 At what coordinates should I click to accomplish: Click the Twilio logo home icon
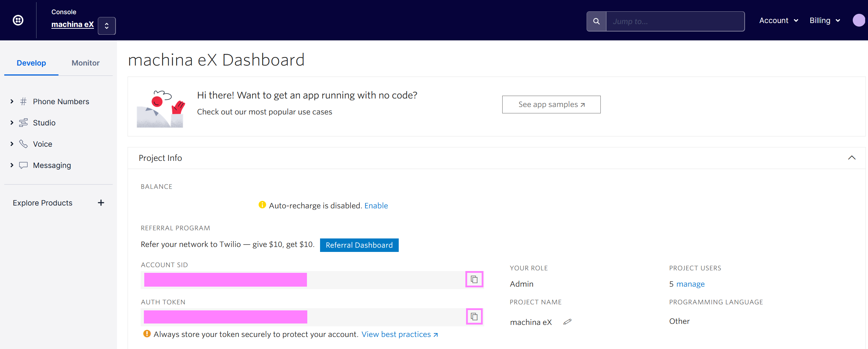click(x=18, y=20)
